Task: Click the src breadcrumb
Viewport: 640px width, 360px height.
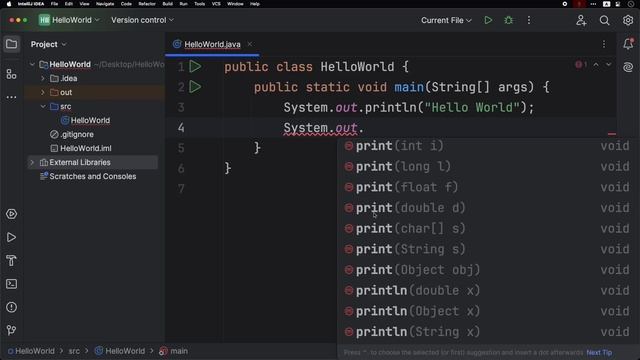Action: [74, 351]
